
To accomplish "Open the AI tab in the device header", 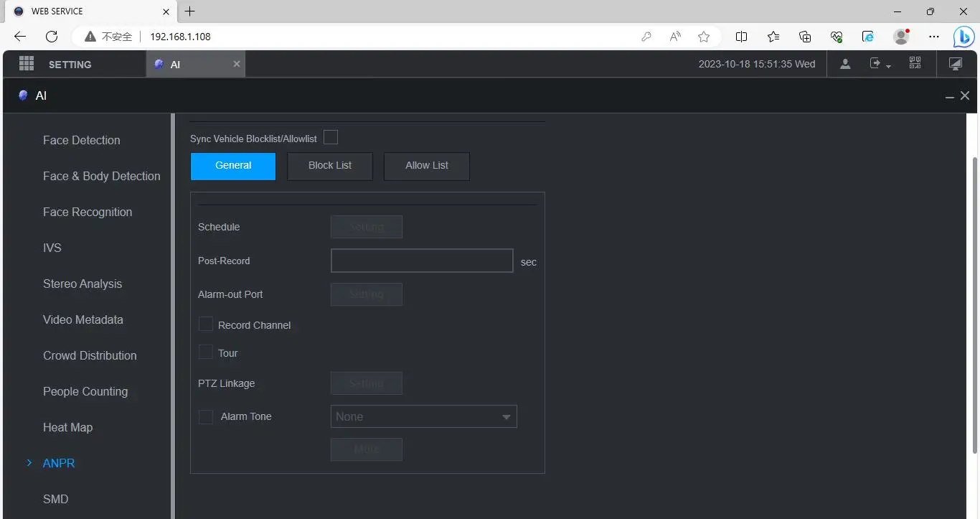I will coord(196,64).
